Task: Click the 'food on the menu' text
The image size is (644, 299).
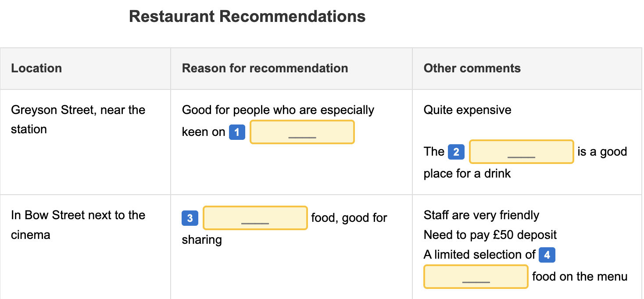Action: 580,277
